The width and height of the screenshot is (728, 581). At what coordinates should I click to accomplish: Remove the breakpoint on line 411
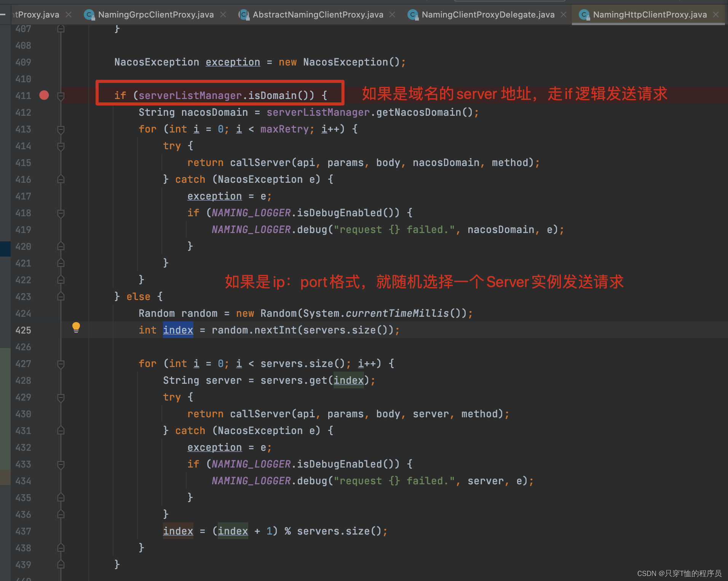click(44, 95)
